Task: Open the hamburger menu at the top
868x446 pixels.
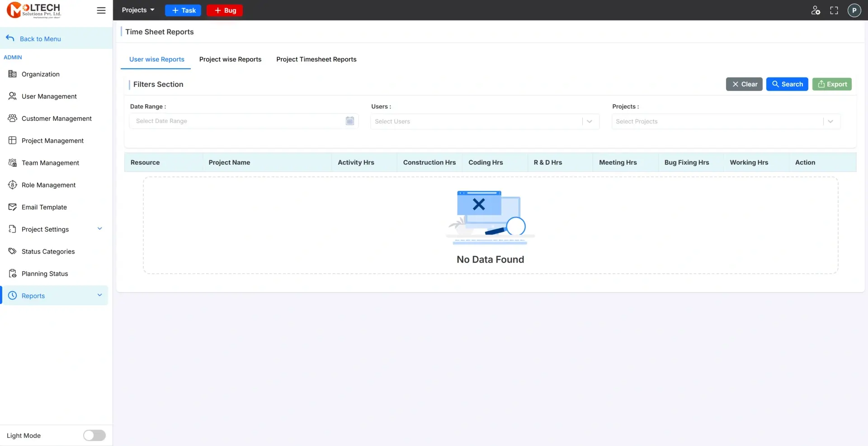Action: tap(101, 10)
